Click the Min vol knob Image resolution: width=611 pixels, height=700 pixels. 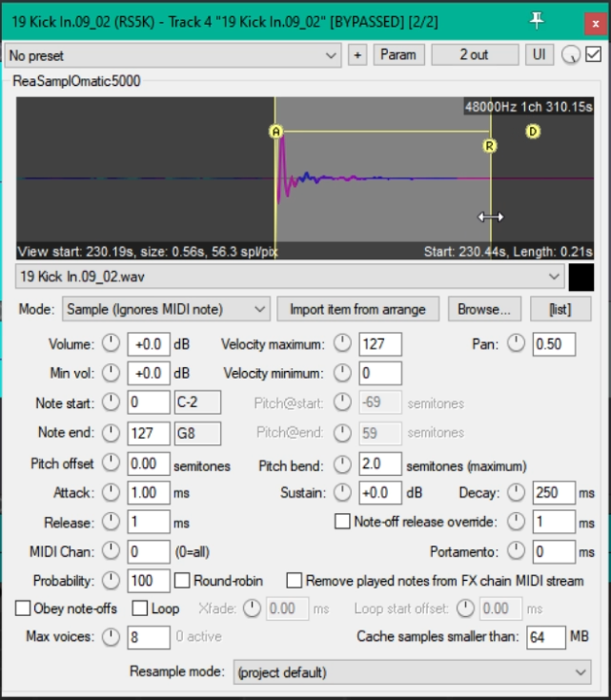point(111,373)
